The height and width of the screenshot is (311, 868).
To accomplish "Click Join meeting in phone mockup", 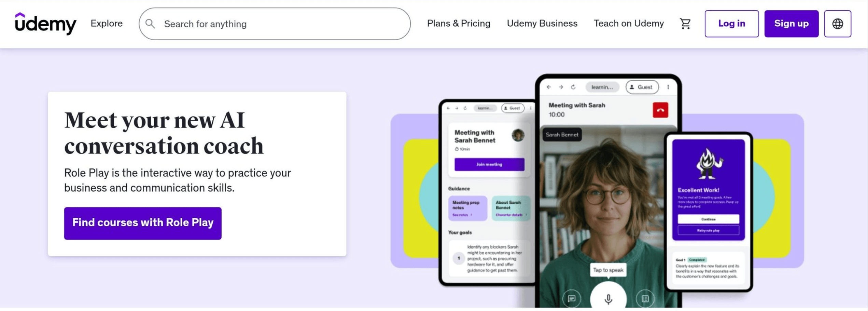I will click(x=489, y=164).
